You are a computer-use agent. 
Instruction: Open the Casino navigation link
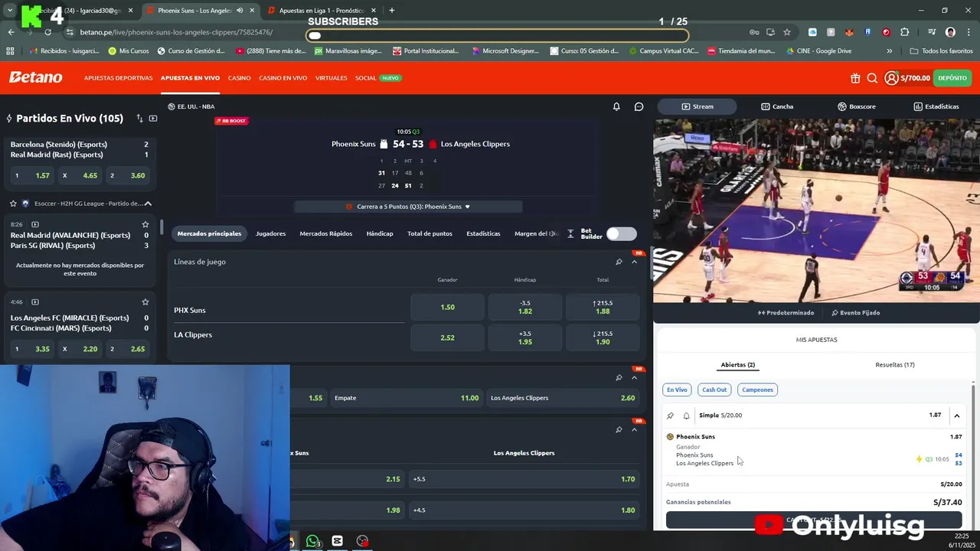[x=239, y=78]
